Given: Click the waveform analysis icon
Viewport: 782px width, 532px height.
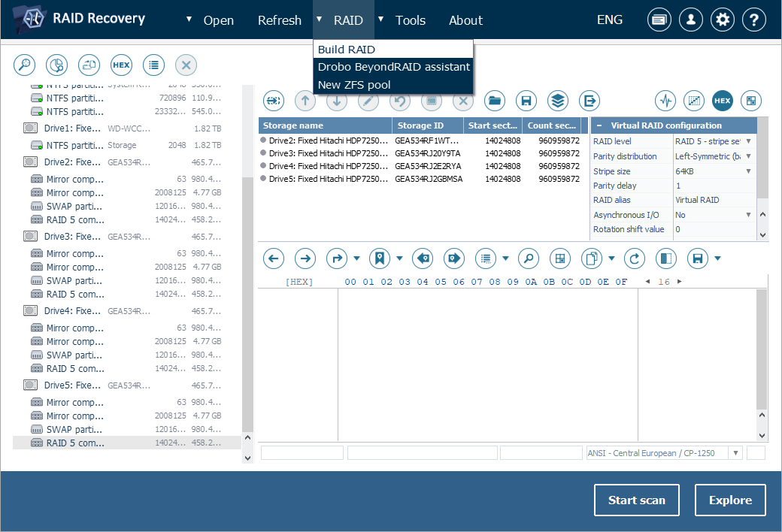Looking at the screenshot, I should pyautogui.click(x=665, y=101).
